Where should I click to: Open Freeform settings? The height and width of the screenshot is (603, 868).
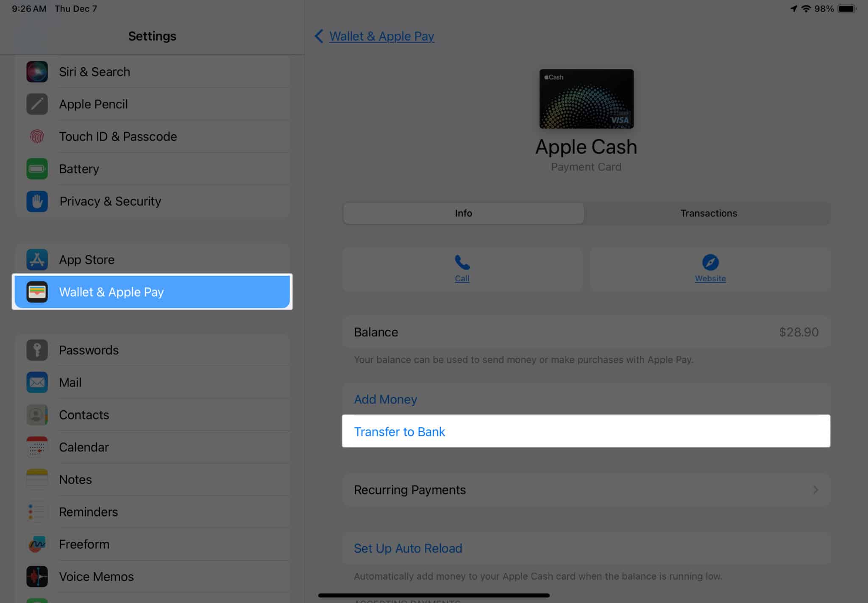153,544
